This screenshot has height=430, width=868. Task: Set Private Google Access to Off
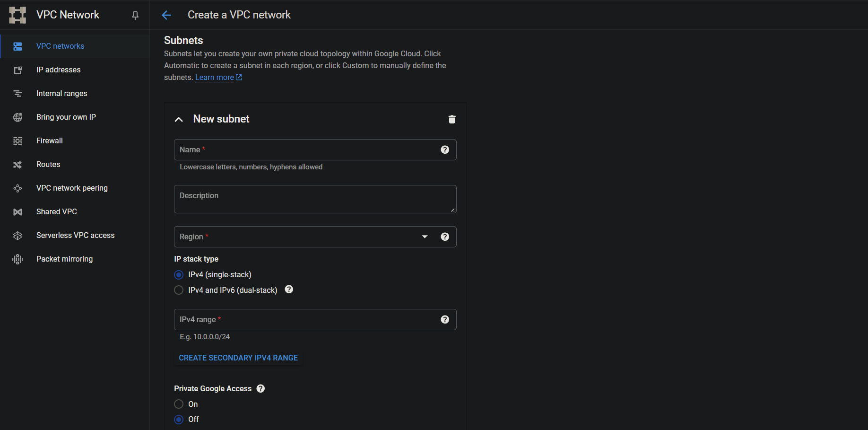coord(179,420)
